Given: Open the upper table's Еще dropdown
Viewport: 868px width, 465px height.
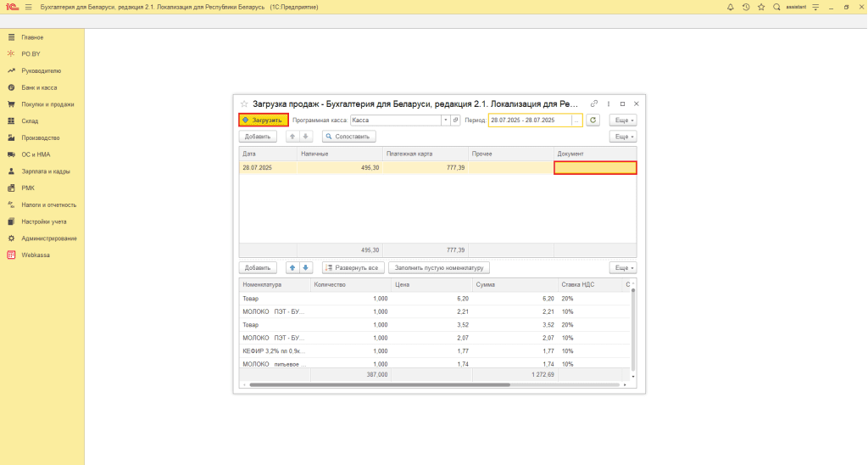Looking at the screenshot, I should tap(623, 137).
